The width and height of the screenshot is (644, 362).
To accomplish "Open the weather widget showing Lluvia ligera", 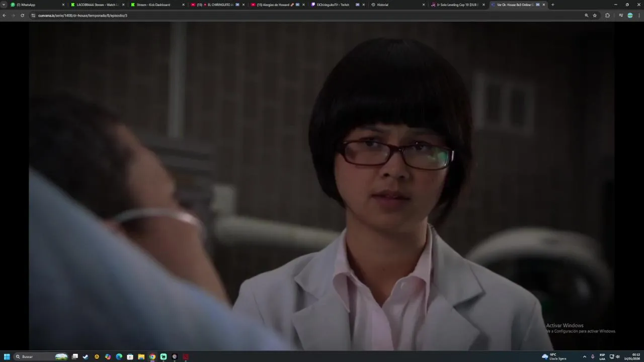I will pyautogui.click(x=554, y=356).
